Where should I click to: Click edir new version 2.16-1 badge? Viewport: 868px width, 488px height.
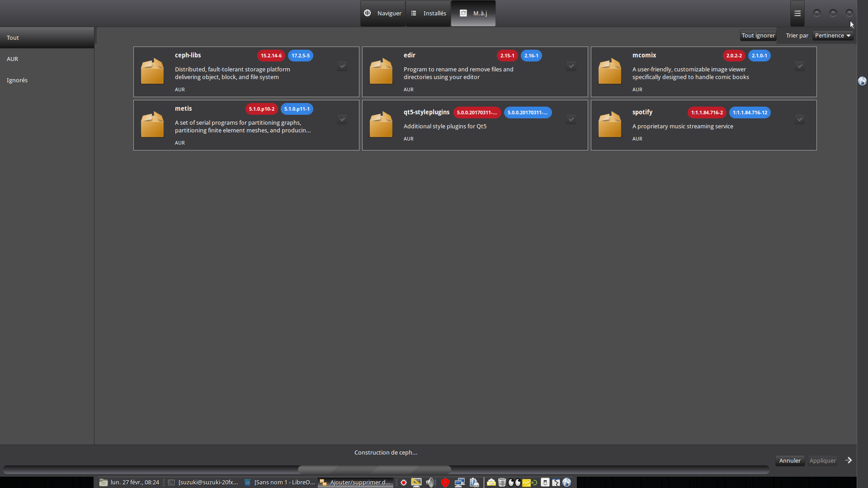pyautogui.click(x=531, y=56)
